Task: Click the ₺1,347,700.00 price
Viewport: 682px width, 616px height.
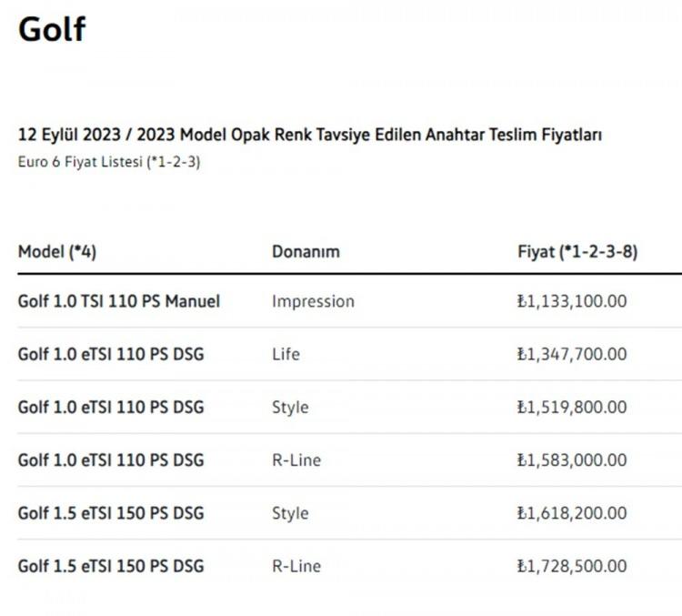Action: [x=572, y=354]
